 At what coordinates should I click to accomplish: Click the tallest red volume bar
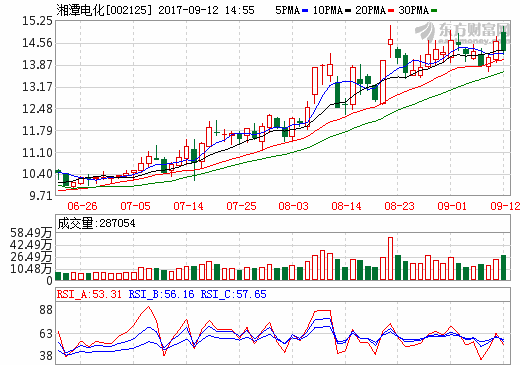point(391,258)
